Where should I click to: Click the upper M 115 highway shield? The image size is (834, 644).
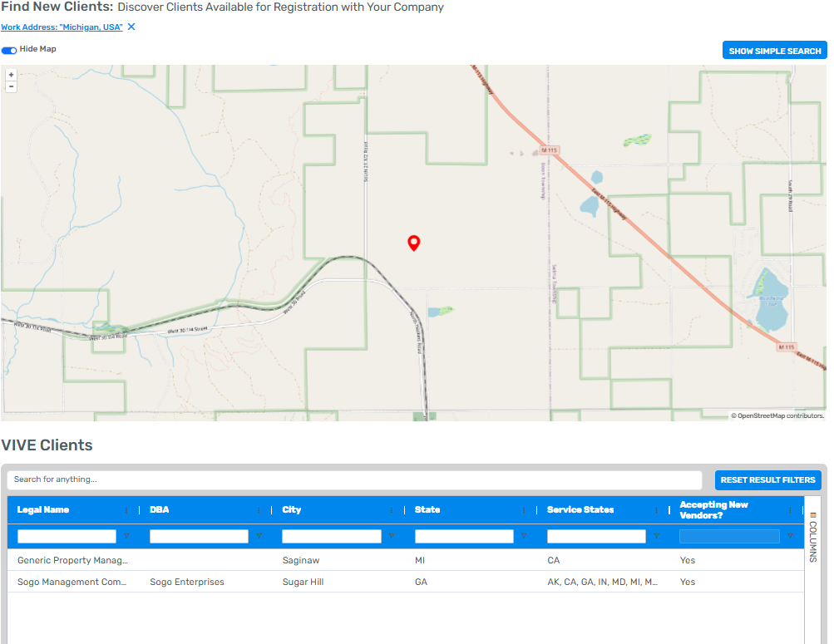click(549, 150)
